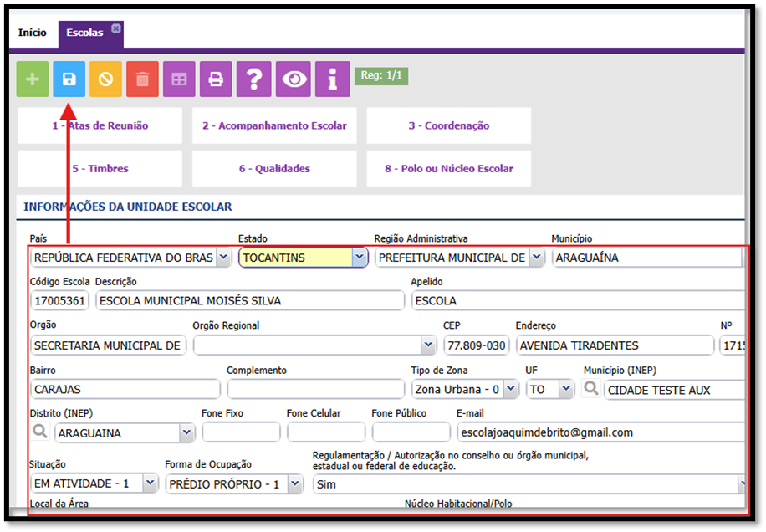Click the search magnifier beside Distrito (INEP)

coord(39,432)
